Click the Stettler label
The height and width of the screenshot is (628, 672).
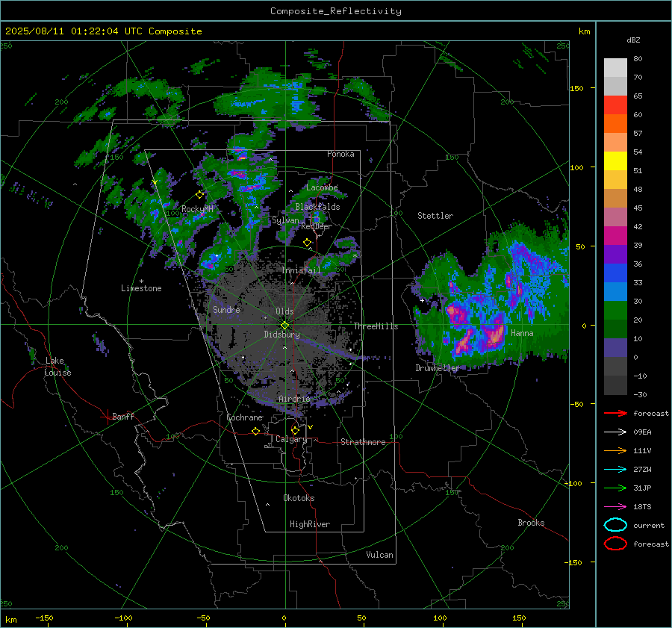(435, 216)
